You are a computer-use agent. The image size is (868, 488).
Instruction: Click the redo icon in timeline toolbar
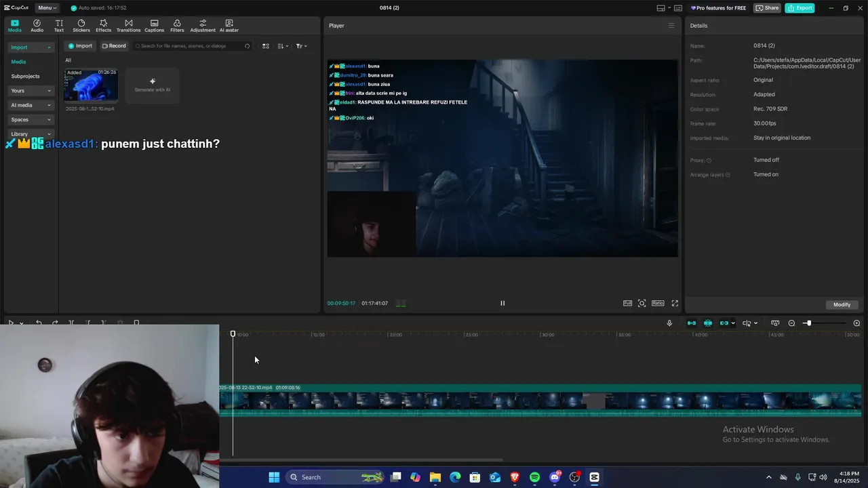coord(55,323)
